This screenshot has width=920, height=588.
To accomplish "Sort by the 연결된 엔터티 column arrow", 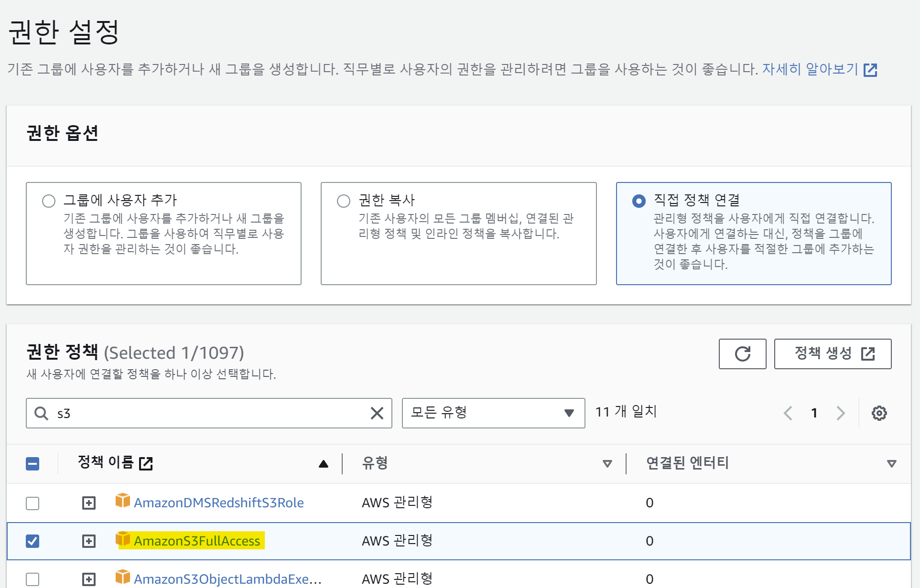I will [891, 464].
